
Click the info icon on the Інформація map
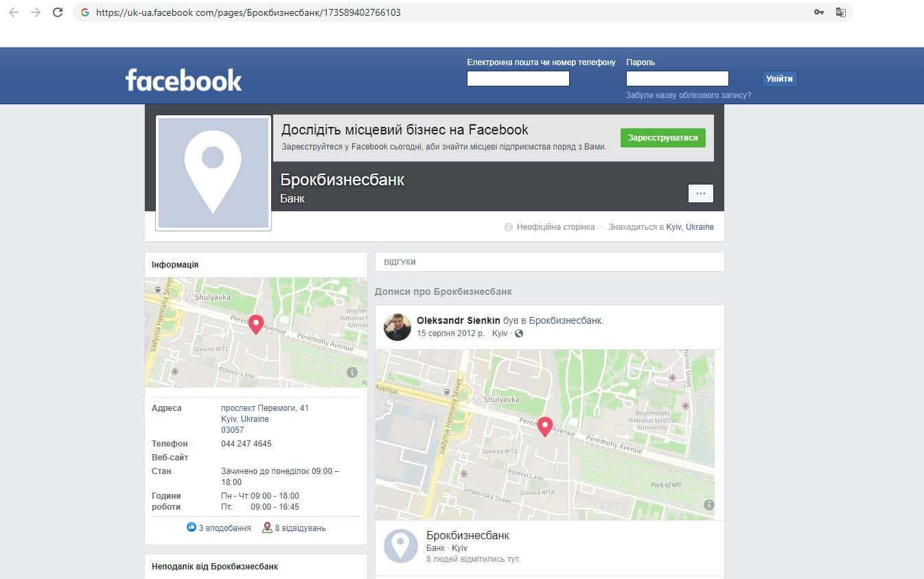click(x=352, y=373)
